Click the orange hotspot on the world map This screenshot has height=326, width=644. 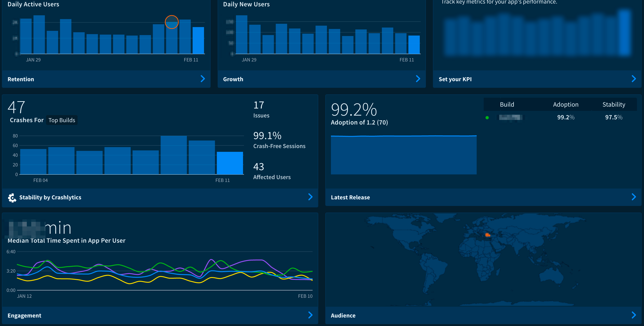pyautogui.click(x=487, y=235)
